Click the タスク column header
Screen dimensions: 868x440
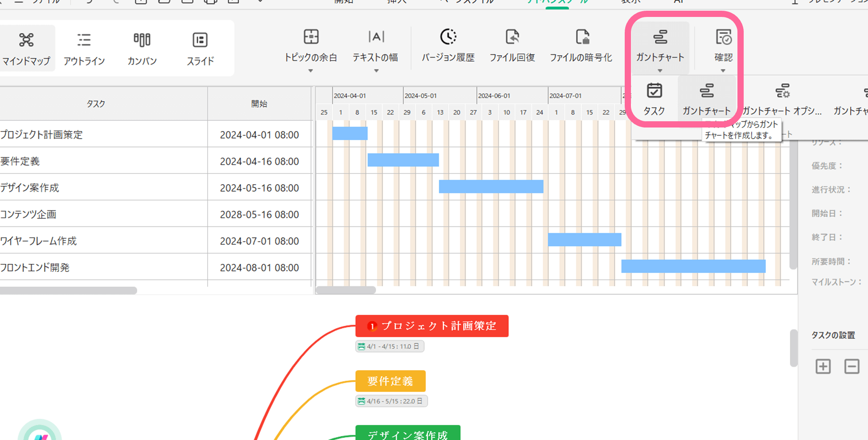point(96,104)
